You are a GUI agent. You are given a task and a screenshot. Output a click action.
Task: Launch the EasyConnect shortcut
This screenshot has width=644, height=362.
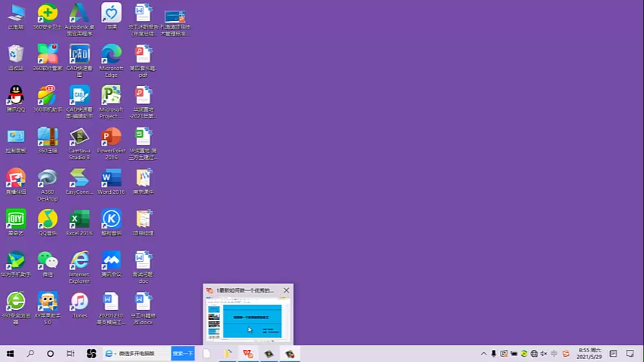(x=79, y=182)
